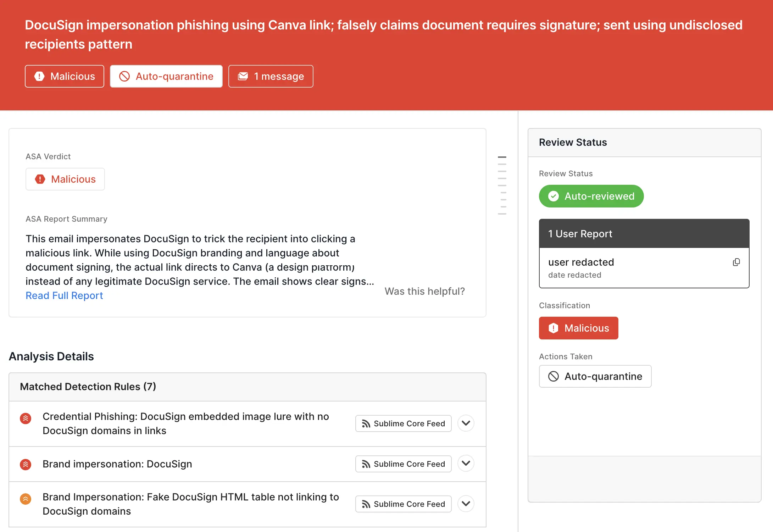Click Sublime Core Feed tag on Brand impersonation rule
This screenshot has width=773, height=532.
pos(403,464)
